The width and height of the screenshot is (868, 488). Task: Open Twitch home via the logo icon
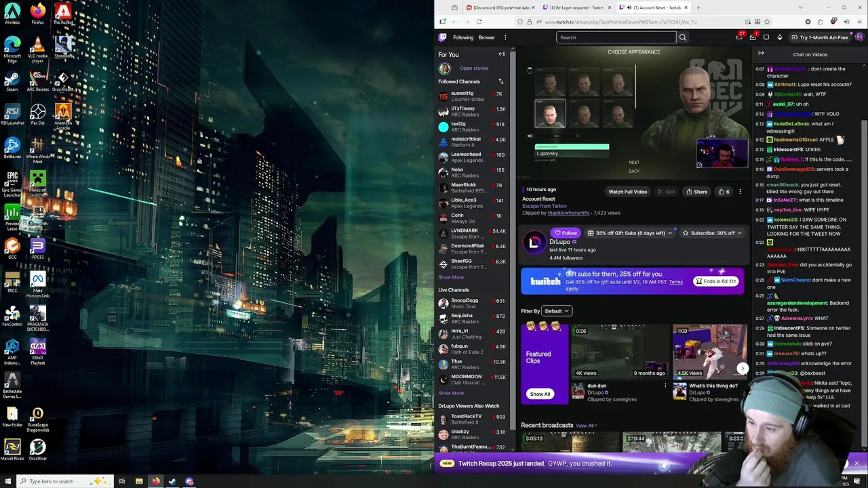[443, 37]
